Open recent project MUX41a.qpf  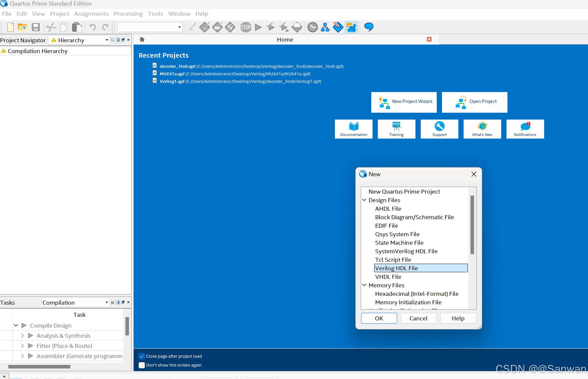coord(235,74)
